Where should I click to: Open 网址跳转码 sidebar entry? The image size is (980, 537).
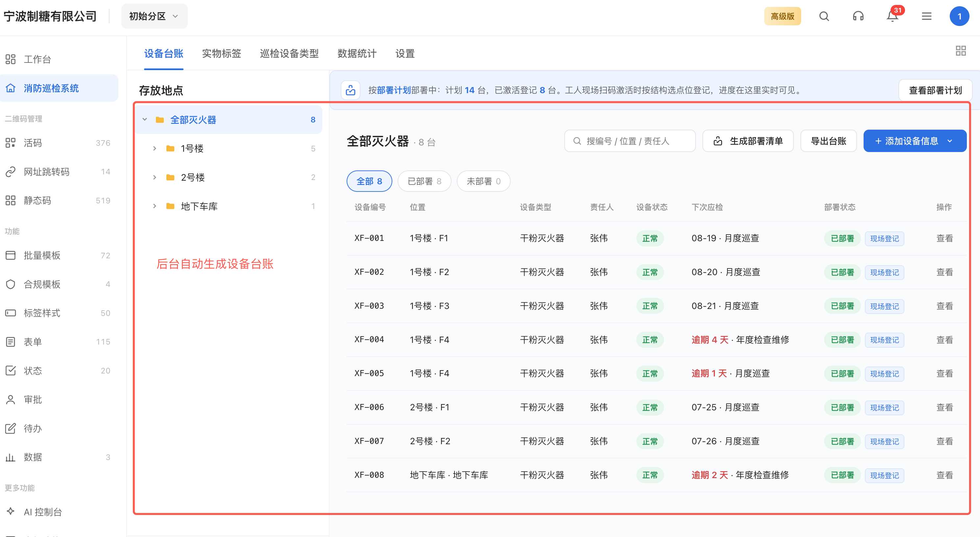click(59, 172)
